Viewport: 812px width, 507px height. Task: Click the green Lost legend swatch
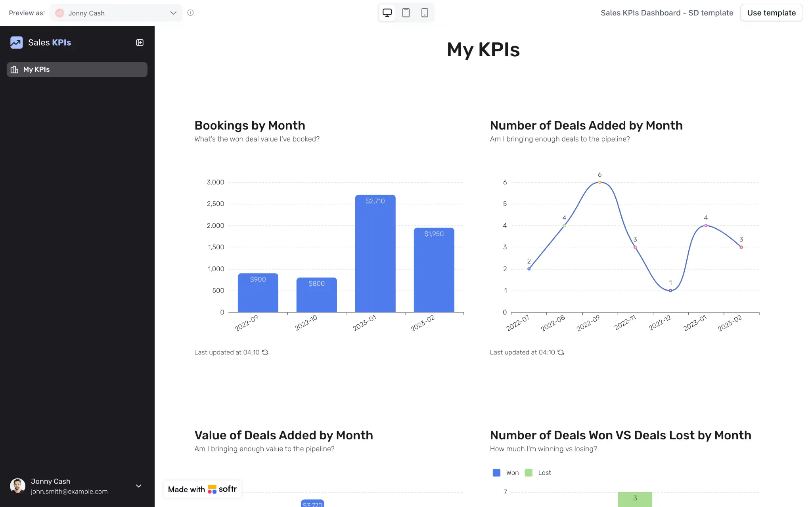pyautogui.click(x=529, y=473)
